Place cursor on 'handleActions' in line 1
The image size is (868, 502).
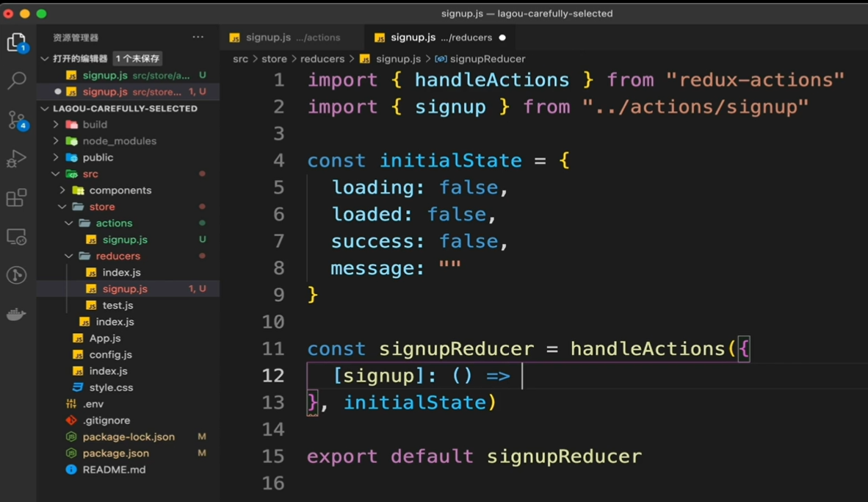coord(491,80)
